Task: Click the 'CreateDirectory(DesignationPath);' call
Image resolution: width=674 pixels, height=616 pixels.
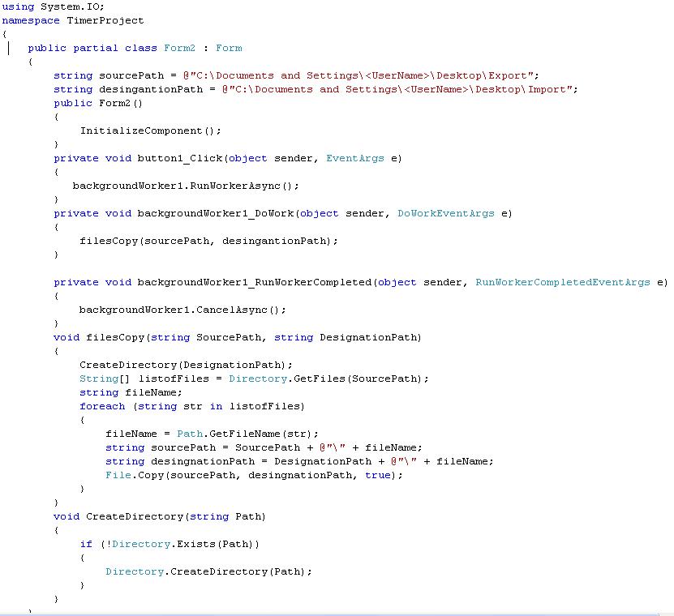Action: coord(186,365)
